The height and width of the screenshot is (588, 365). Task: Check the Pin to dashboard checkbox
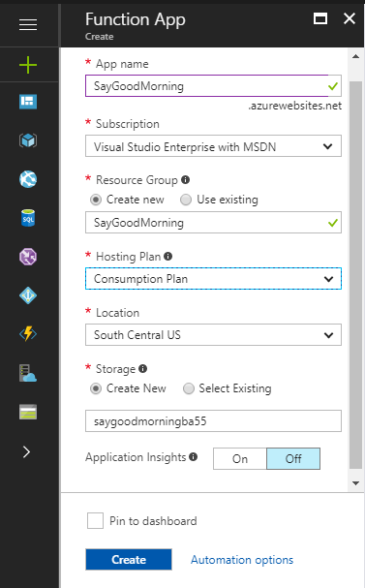(x=95, y=521)
